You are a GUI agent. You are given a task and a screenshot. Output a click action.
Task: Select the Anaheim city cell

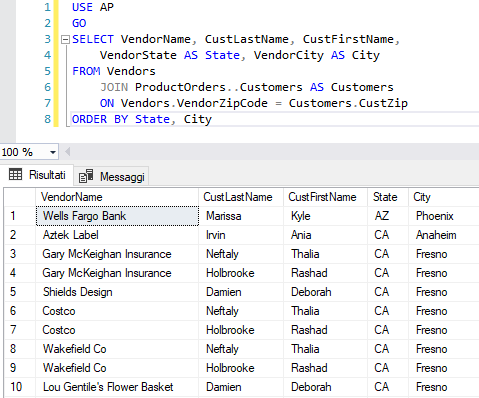coord(444,235)
